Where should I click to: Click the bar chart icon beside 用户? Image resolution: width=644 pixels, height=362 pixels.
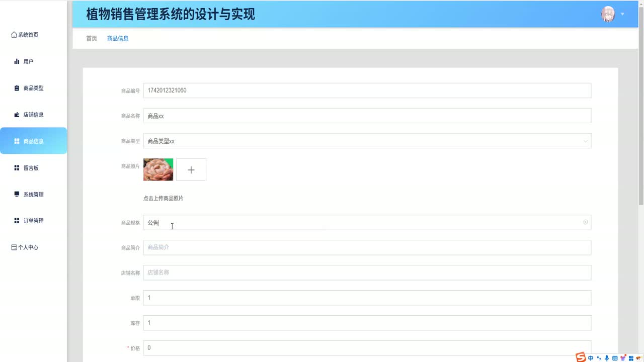pyautogui.click(x=17, y=61)
